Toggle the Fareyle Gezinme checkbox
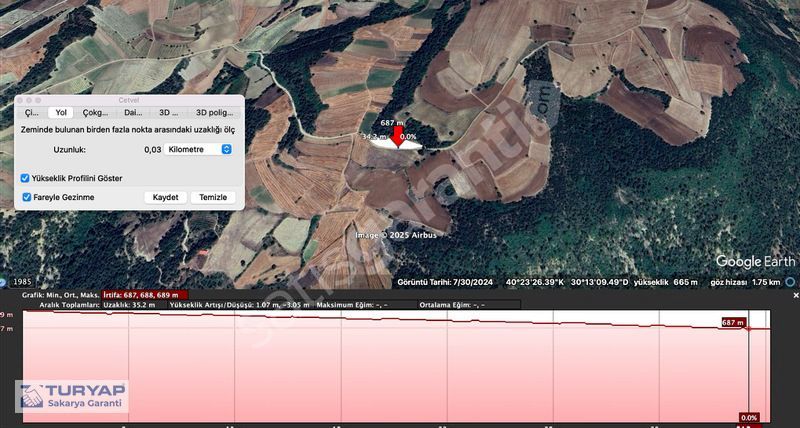The image size is (800, 428). point(26,197)
